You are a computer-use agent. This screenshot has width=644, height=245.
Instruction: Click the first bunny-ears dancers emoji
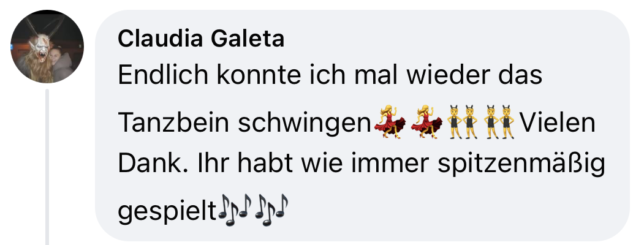[x=462, y=122]
